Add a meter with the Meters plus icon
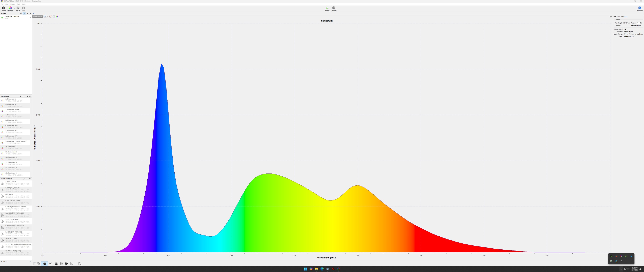Screen dimensions: 644x272 coord(27,13)
